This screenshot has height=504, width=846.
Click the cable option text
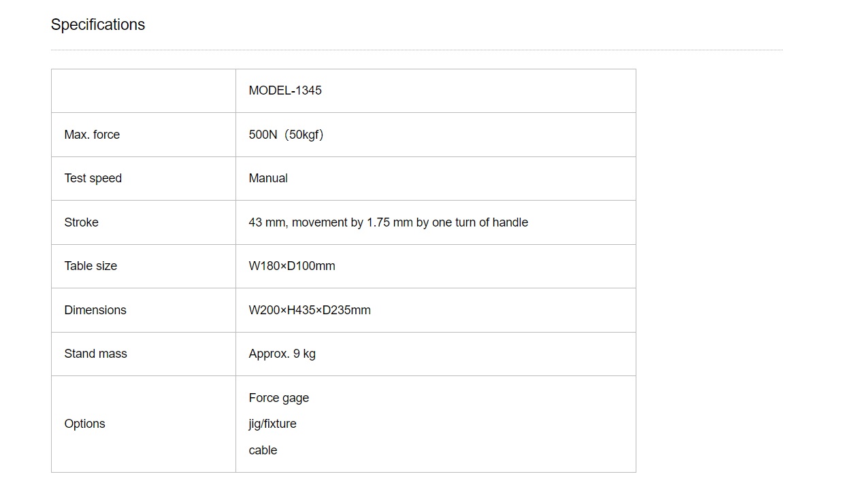(x=263, y=450)
